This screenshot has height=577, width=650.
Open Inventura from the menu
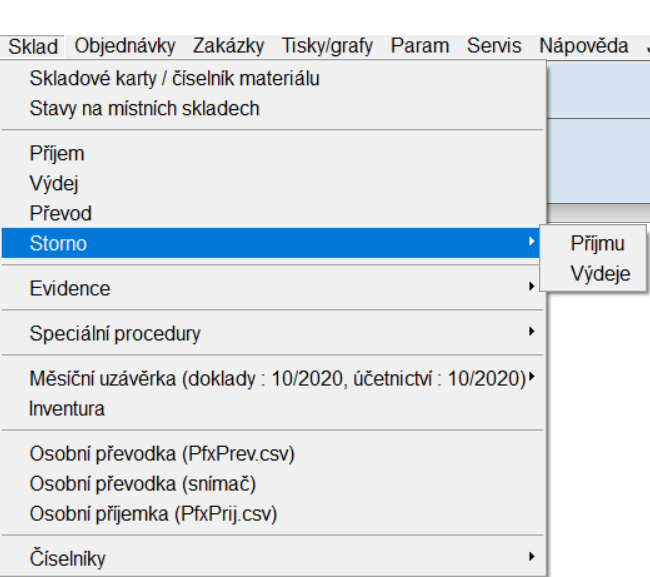coord(67,409)
